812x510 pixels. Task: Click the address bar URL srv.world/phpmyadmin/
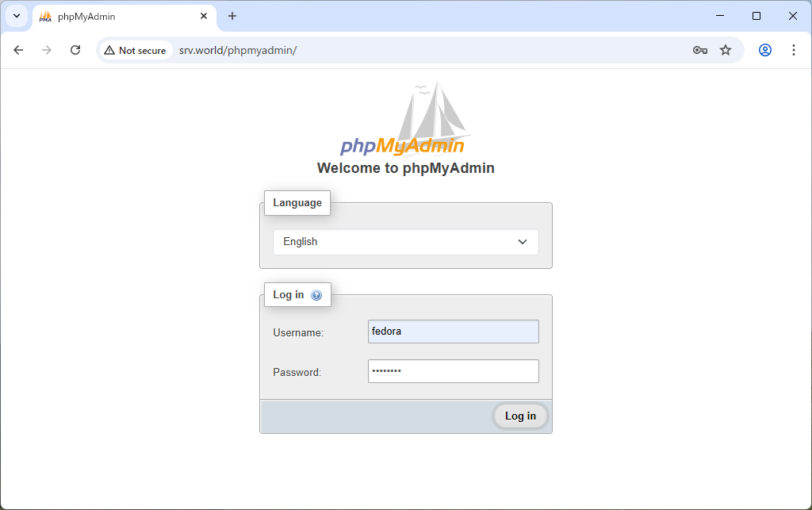point(238,50)
